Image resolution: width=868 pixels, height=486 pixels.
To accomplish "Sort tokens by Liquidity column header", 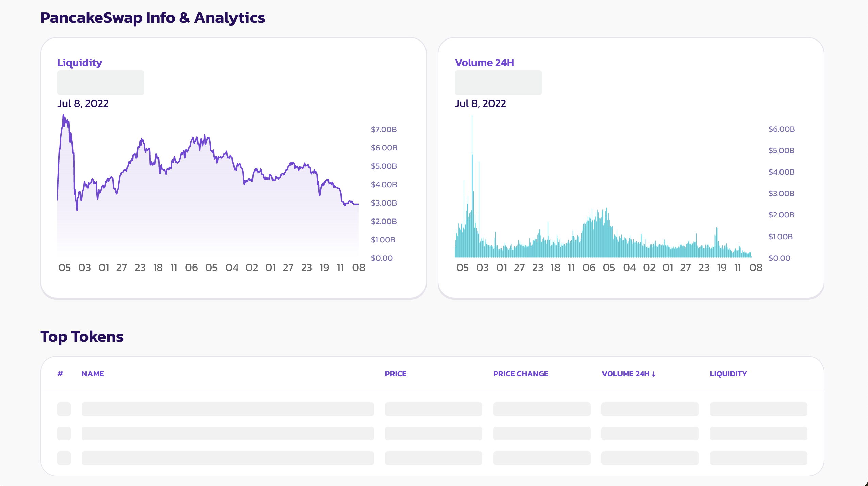I will point(728,374).
